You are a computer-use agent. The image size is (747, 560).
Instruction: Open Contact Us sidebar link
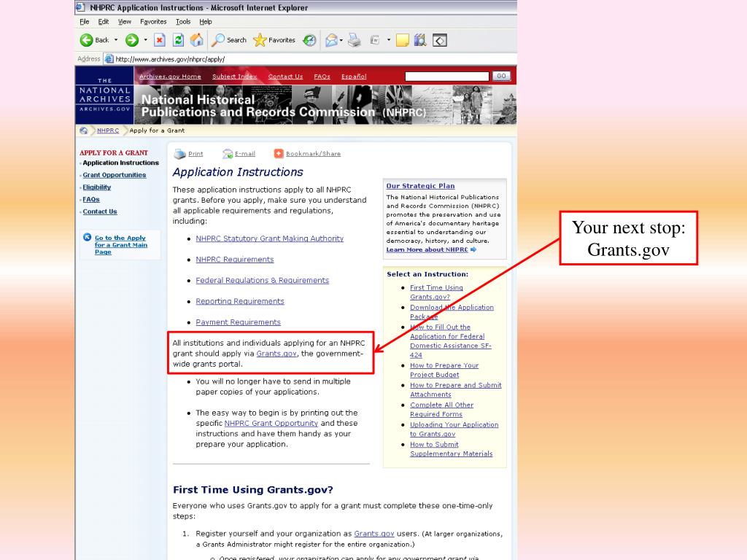[100, 212]
